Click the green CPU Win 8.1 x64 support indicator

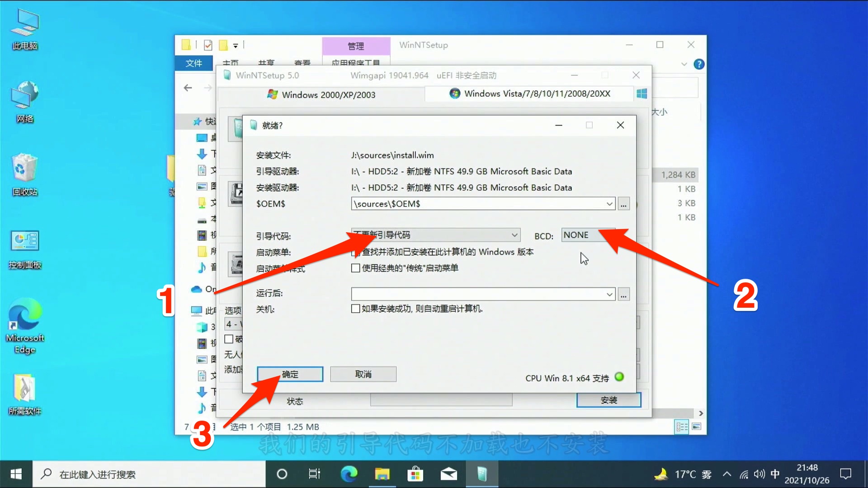[x=620, y=377]
